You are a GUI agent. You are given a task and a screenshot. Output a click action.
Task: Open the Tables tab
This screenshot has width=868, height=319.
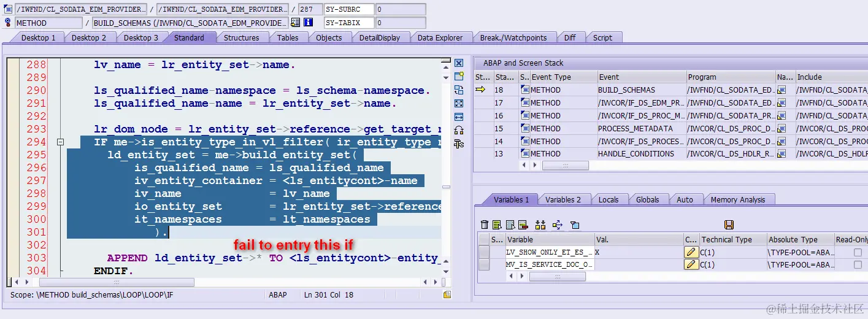point(288,37)
